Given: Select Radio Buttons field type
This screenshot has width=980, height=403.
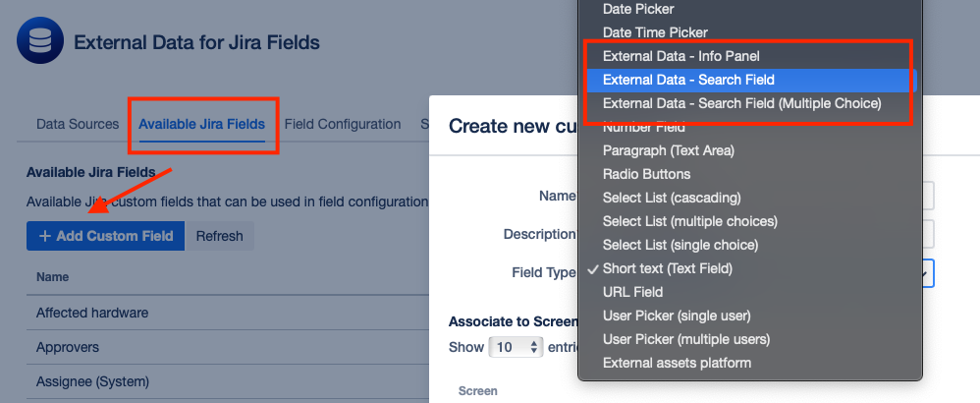Looking at the screenshot, I should pyautogui.click(x=646, y=174).
